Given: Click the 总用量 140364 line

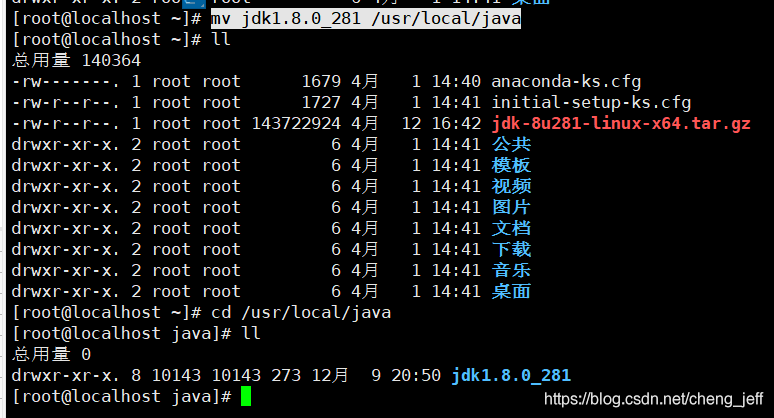Looking at the screenshot, I should point(77,60).
